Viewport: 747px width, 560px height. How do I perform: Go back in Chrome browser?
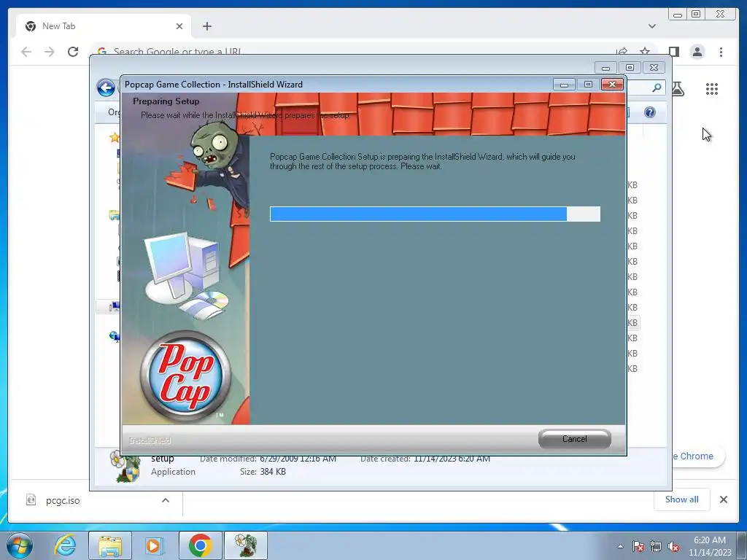click(x=26, y=52)
